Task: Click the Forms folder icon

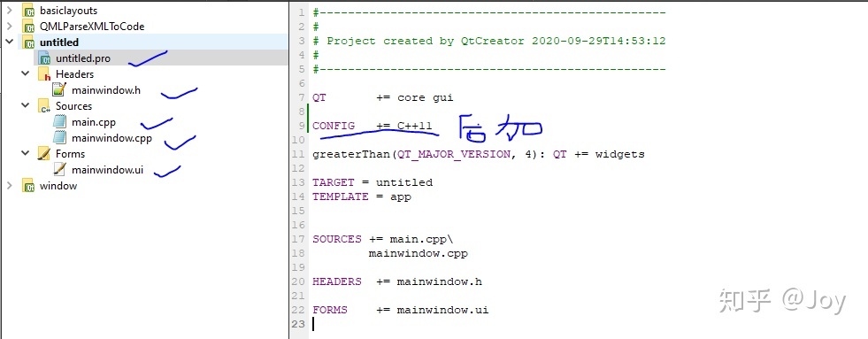Action: coord(44,153)
